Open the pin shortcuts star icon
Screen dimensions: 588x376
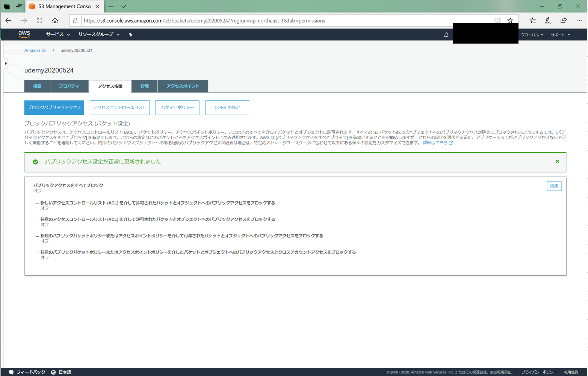(x=130, y=35)
